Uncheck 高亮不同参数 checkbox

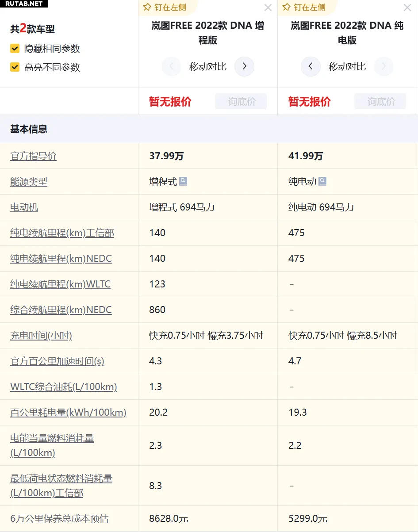pyautogui.click(x=15, y=67)
